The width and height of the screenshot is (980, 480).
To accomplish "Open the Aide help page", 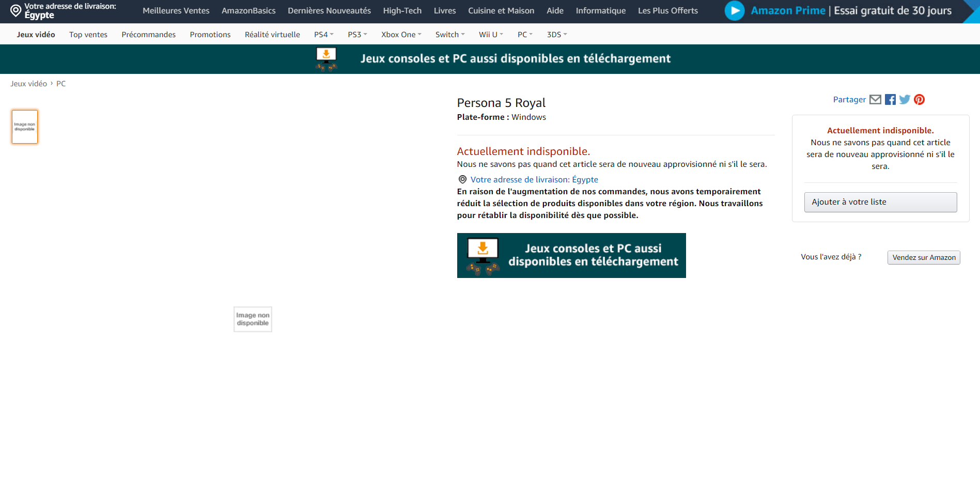I will coord(555,11).
